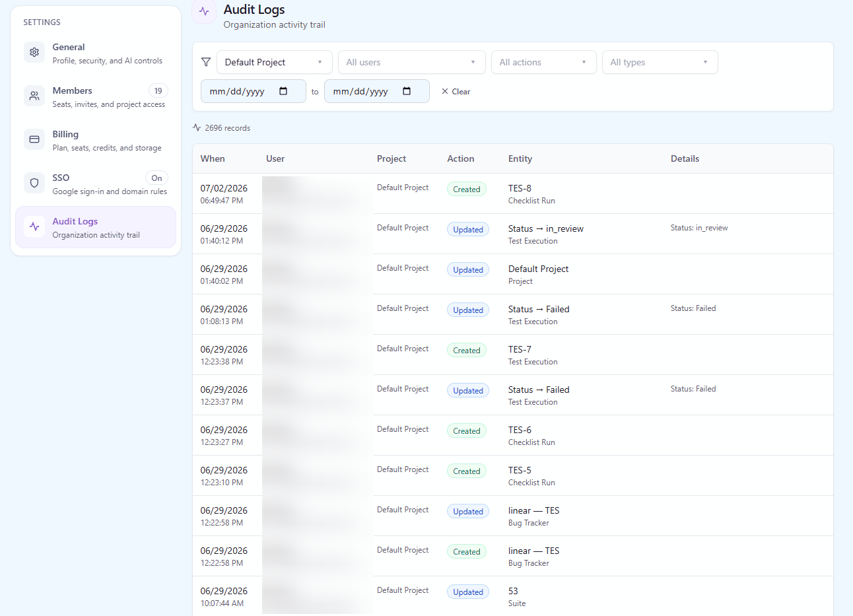
Task: Click Status: in_review details cell
Action: click(x=699, y=228)
